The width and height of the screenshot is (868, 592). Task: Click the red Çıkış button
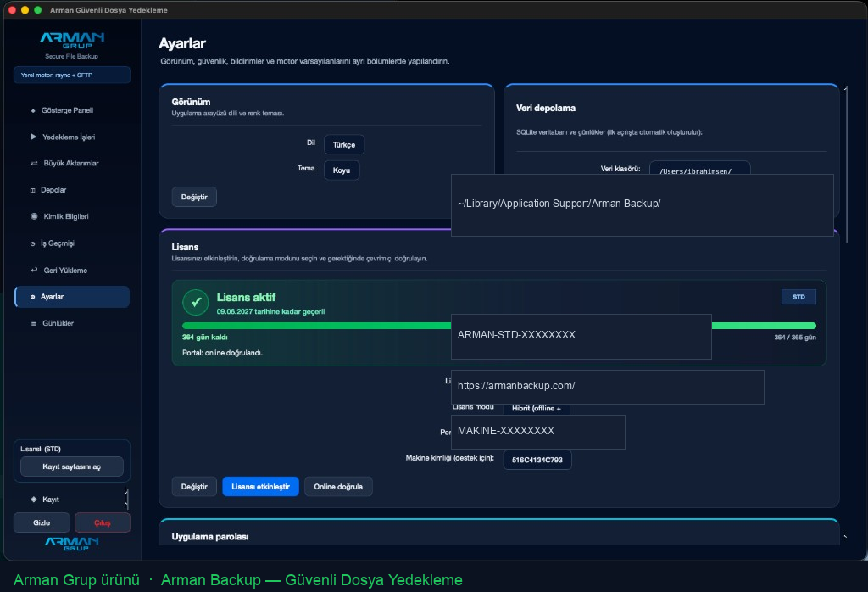(x=103, y=522)
